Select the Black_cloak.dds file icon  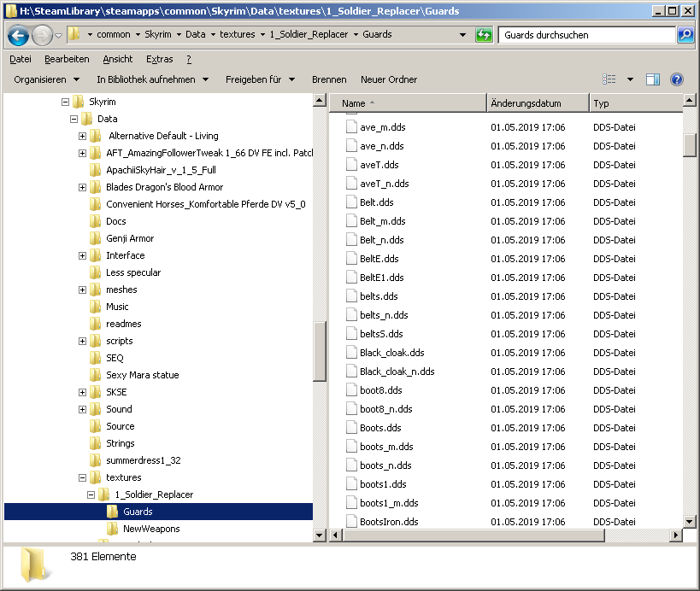351,353
